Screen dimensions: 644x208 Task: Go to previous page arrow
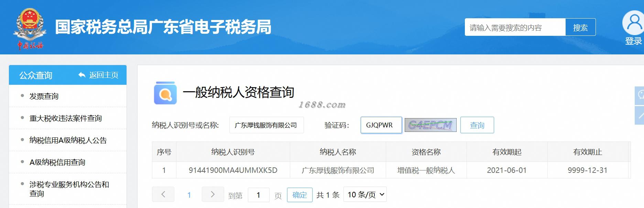pyautogui.click(x=163, y=195)
